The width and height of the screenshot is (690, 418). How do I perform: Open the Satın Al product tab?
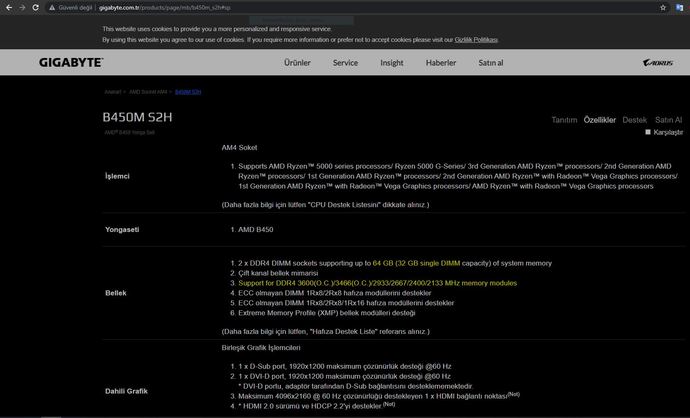pos(668,120)
